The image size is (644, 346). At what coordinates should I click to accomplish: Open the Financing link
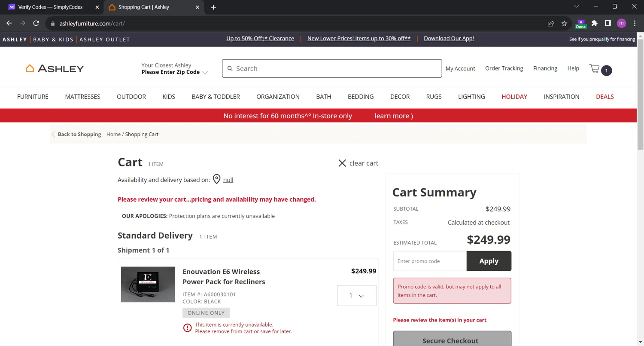[545, 68]
